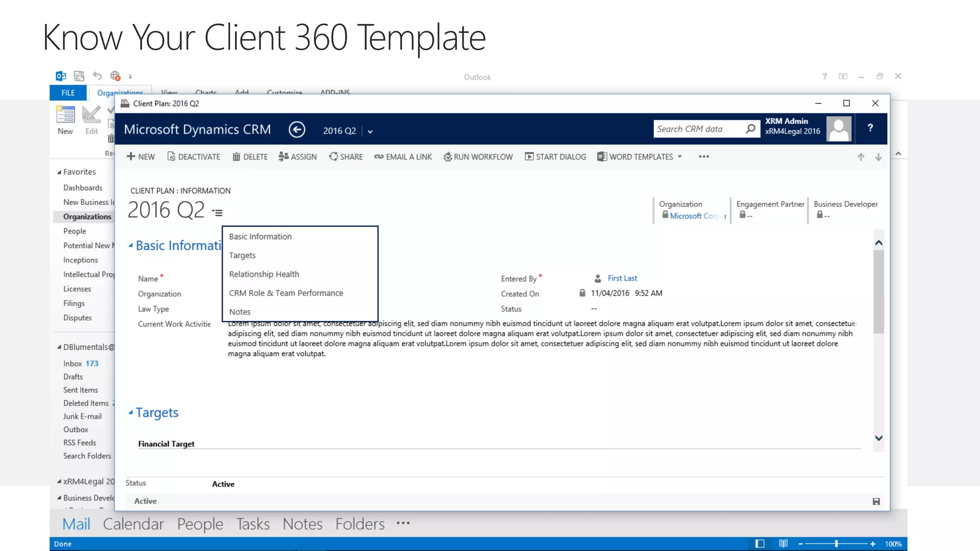The width and height of the screenshot is (980, 551).
Task: Click the search magnifier in CRM search box
Action: tap(750, 129)
